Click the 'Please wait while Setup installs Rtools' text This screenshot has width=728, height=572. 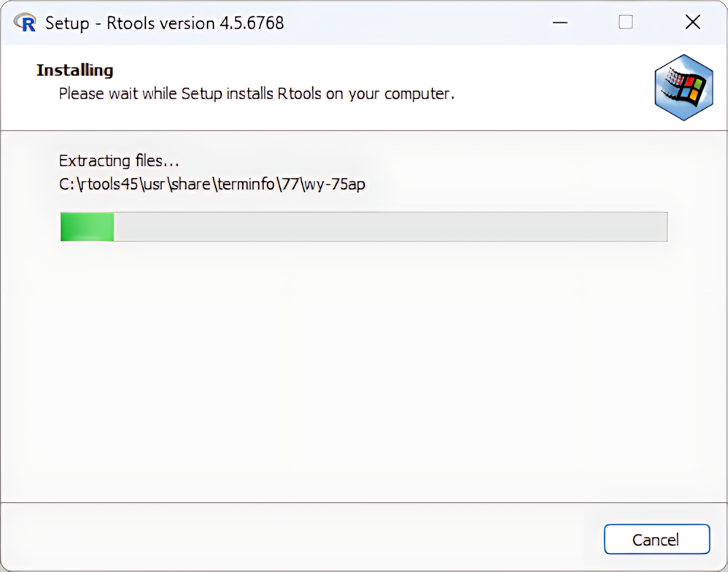pyautogui.click(x=256, y=94)
